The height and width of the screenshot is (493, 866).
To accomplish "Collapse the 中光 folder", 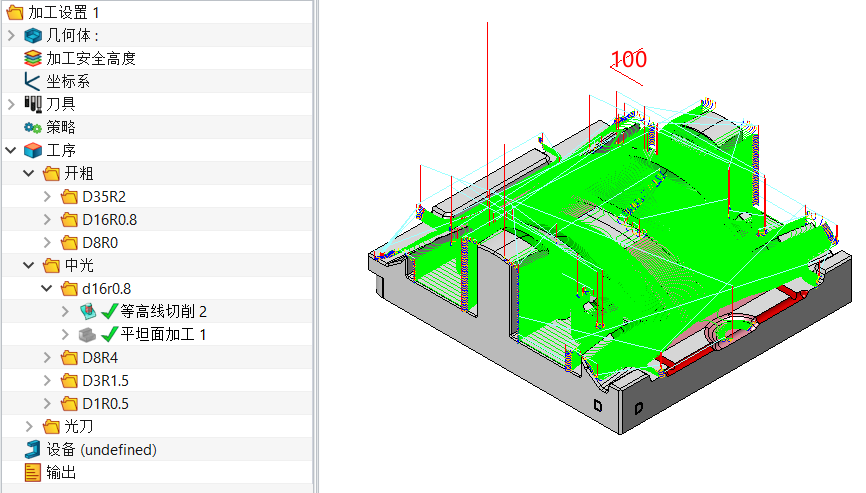I will tap(29, 266).
